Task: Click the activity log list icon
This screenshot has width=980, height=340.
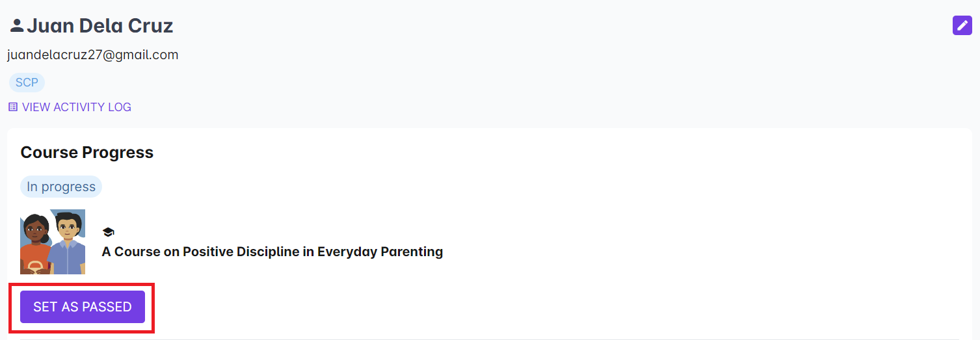Action: (x=13, y=107)
